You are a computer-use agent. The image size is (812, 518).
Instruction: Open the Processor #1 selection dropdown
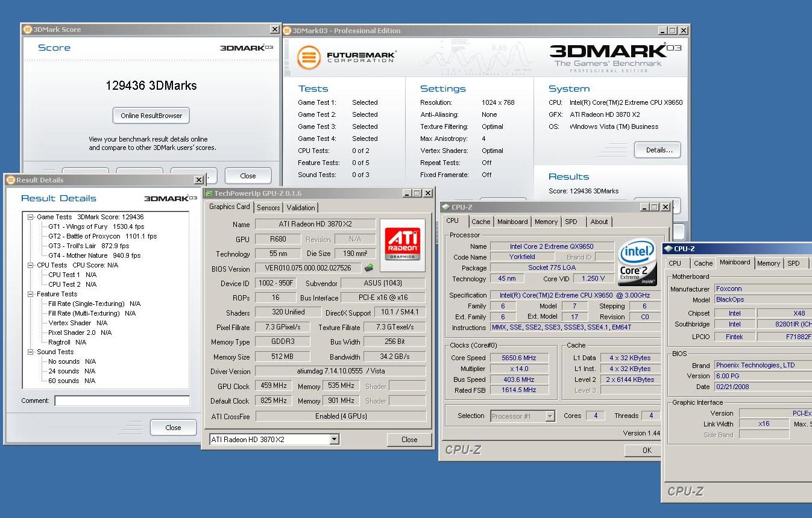pos(550,416)
